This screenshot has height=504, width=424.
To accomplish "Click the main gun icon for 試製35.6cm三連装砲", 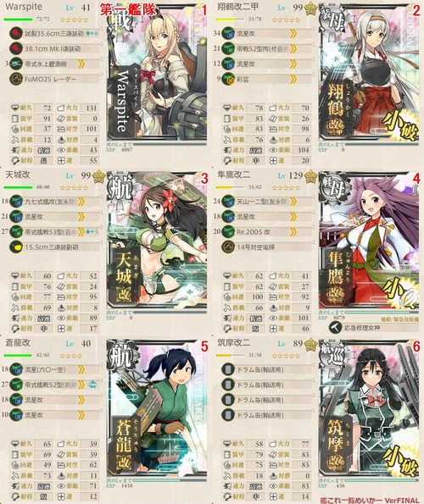I will pos(15,33).
